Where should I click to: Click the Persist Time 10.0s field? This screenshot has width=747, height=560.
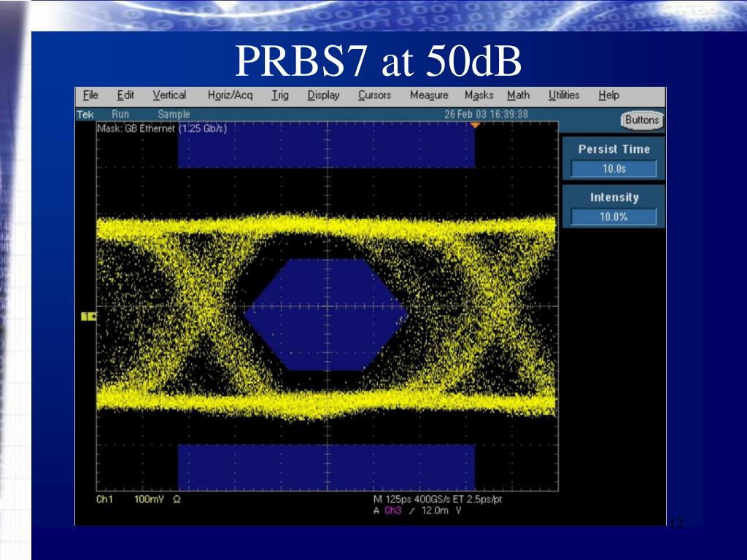[614, 169]
